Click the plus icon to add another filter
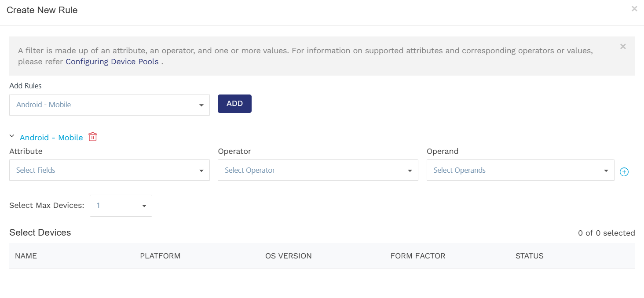This screenshot has height=298, width=644. [624, 172]
